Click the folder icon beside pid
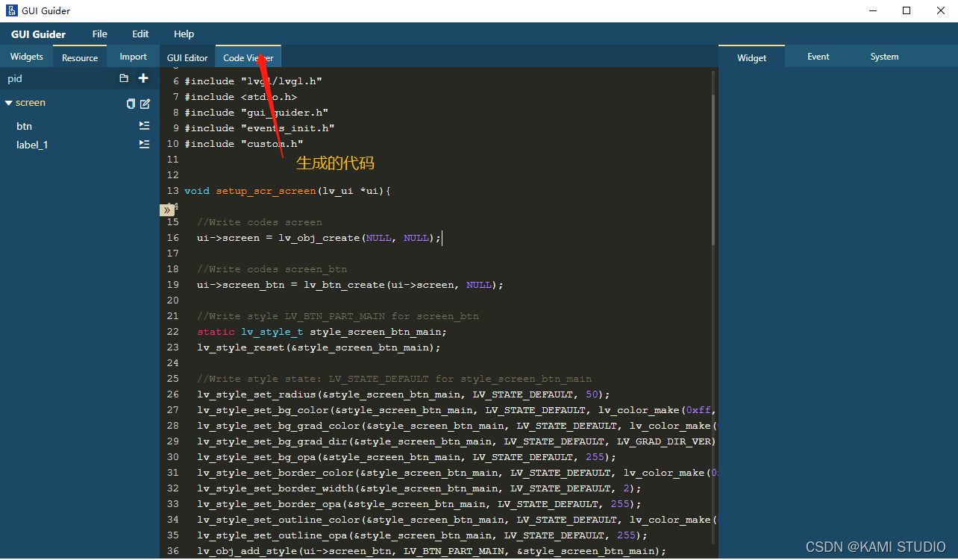The image size is (958, 560). tap(124, 78)
